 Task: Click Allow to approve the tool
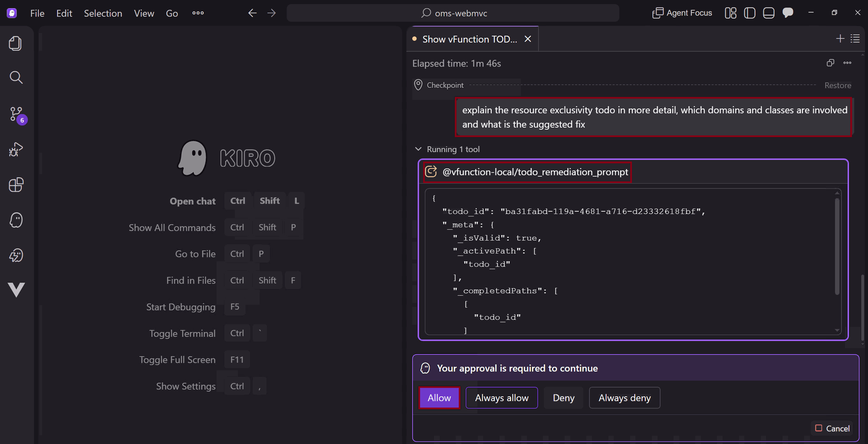coord(439,398)
